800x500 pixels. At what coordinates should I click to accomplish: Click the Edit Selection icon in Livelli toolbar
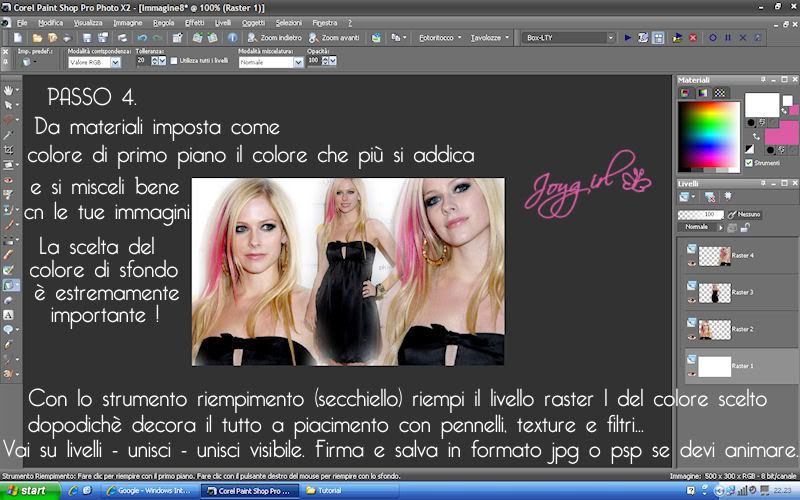728,196
